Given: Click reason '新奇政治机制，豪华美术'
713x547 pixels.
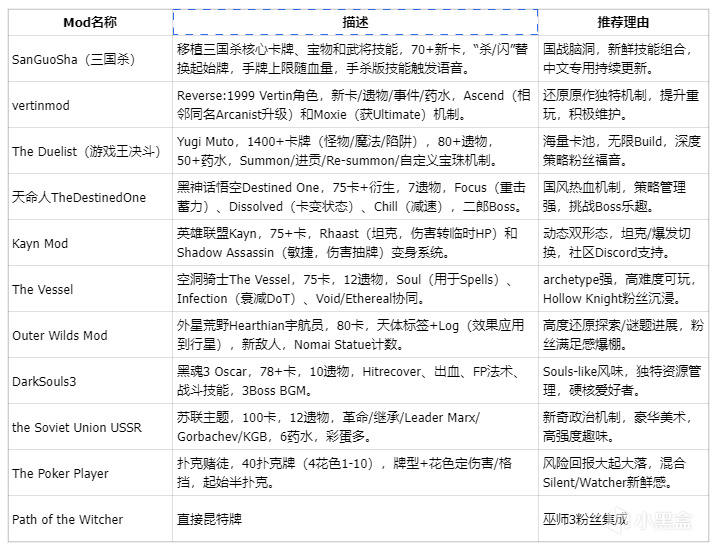Looking at the screenshot, I should pos(623,427).
